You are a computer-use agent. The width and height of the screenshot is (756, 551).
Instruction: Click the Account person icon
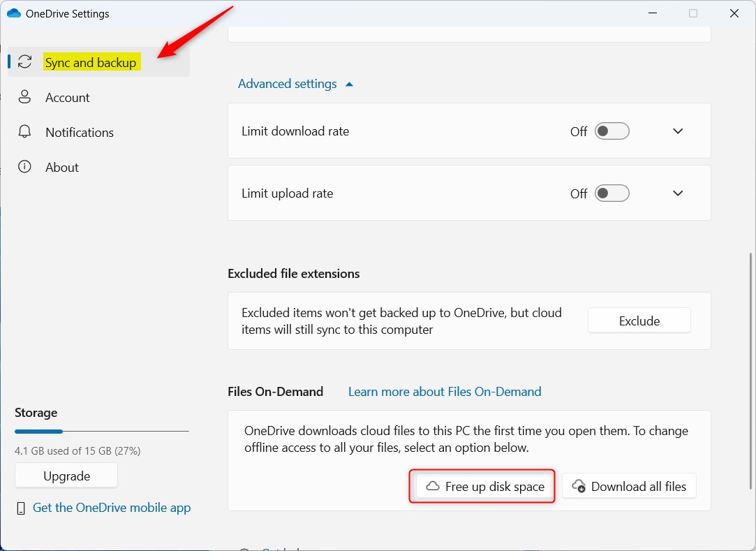(x=24, y=97)
